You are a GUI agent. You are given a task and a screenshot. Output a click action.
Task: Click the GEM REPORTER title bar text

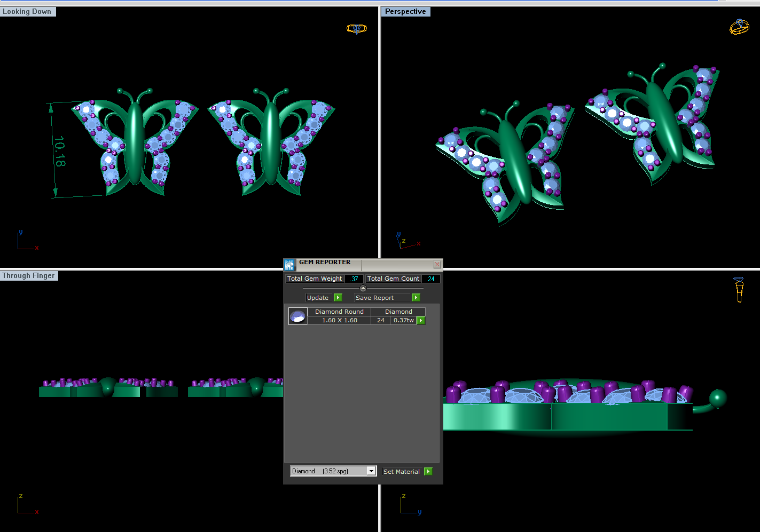[x=325, y=263]
